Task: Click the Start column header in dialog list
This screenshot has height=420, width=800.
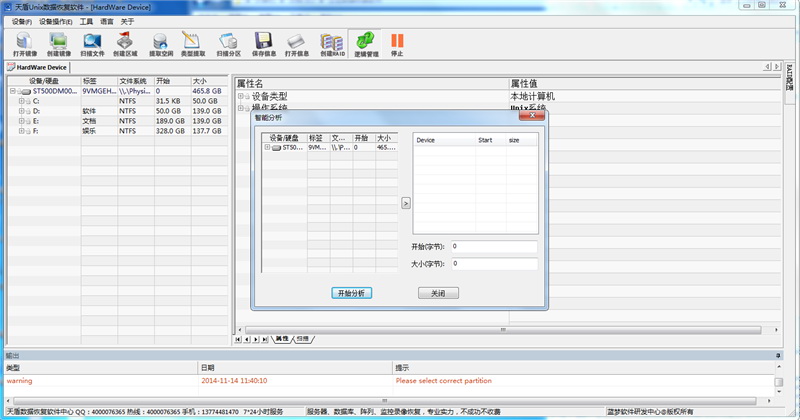Action: (491, 140)
